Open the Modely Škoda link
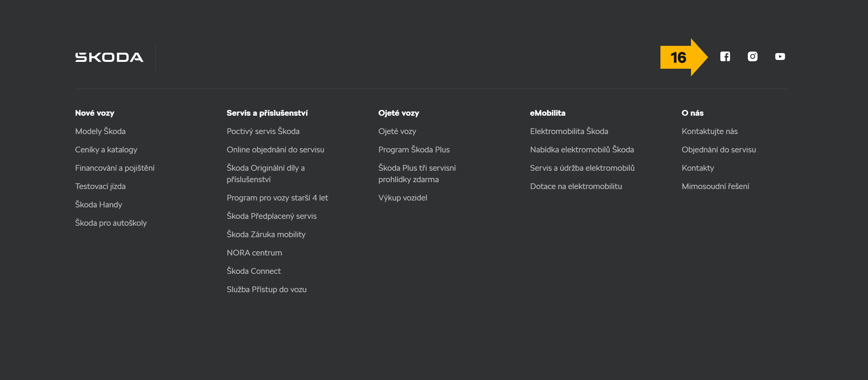The width and height of the screenshot is (868, 380). tap(100, 131)
